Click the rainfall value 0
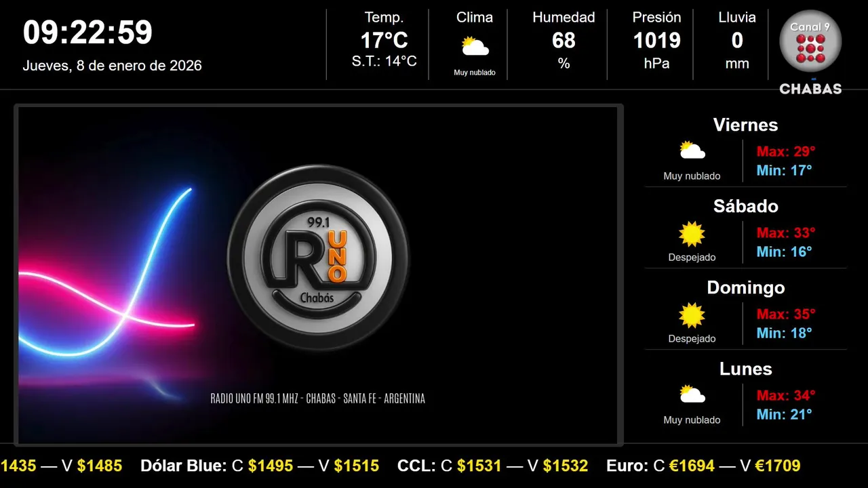 [737, 41]
